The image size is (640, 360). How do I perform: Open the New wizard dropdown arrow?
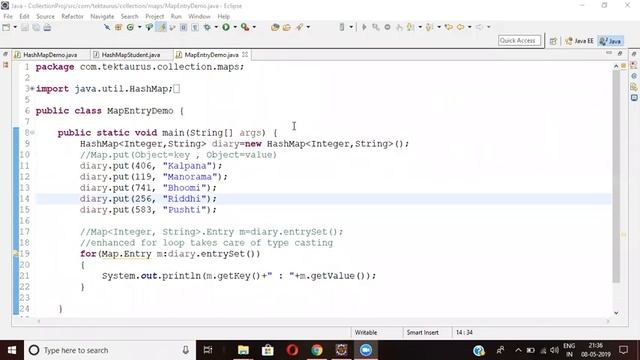click(15, 27)
